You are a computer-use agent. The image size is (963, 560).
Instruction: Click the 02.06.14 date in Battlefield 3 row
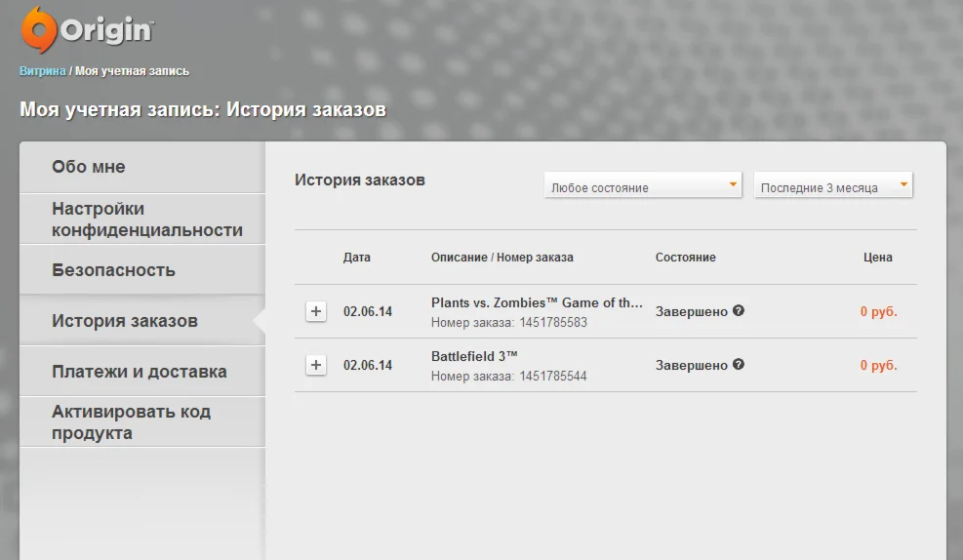(367, 365)
